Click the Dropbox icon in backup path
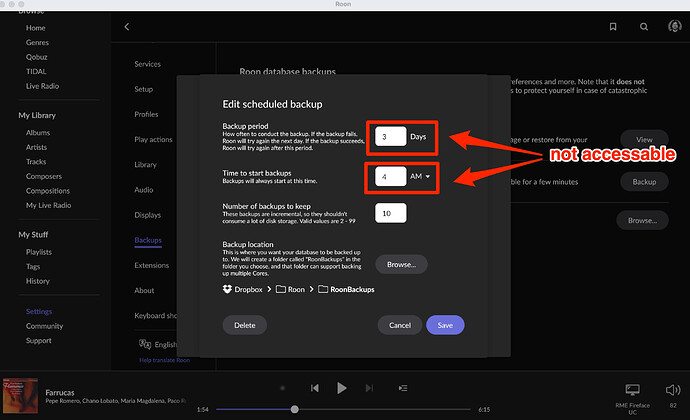Screen dimensions: 690x420 point(227,289)
